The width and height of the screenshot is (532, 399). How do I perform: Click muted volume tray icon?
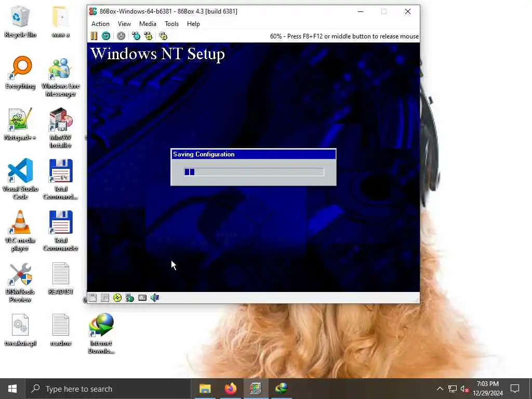pyautogui.click(x=464, y=389)
